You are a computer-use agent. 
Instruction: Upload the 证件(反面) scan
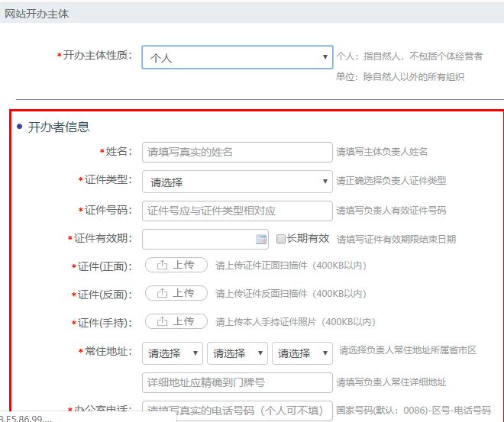pyautogui.click(x=176, y=293)
